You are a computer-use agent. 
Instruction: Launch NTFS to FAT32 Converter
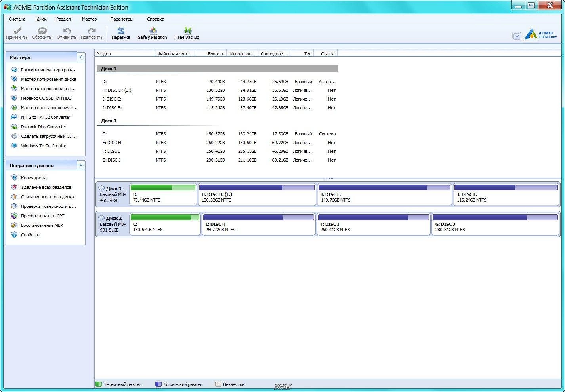[x=41, y=117]
